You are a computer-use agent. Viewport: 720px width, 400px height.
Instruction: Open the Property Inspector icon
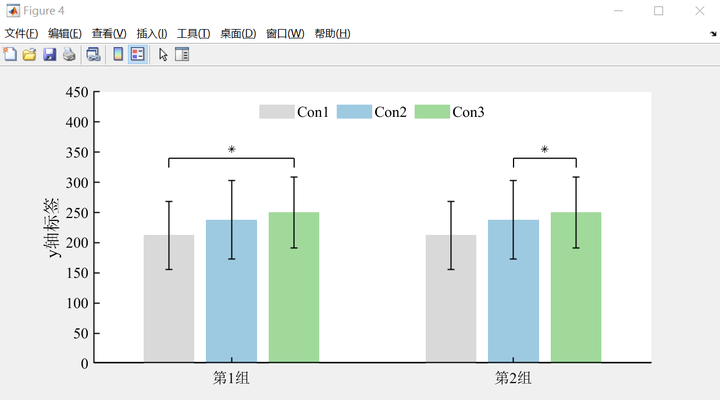point(182,54)
